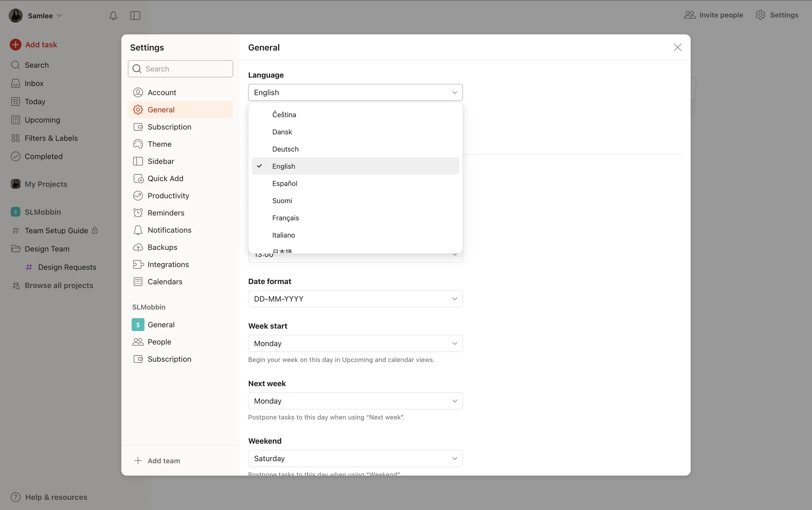This screenshot has width=812, height=510.
Task: Expand the Date format dropdown
Action: coord(355,299)
